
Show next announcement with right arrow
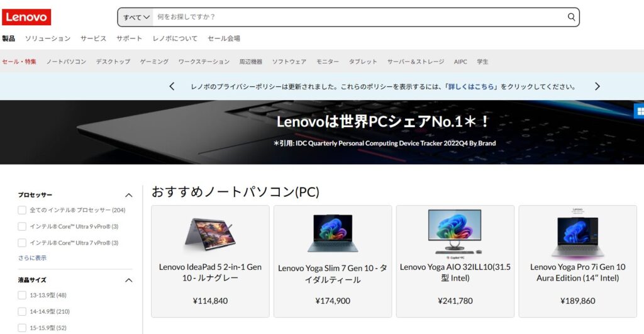(597, 86)
